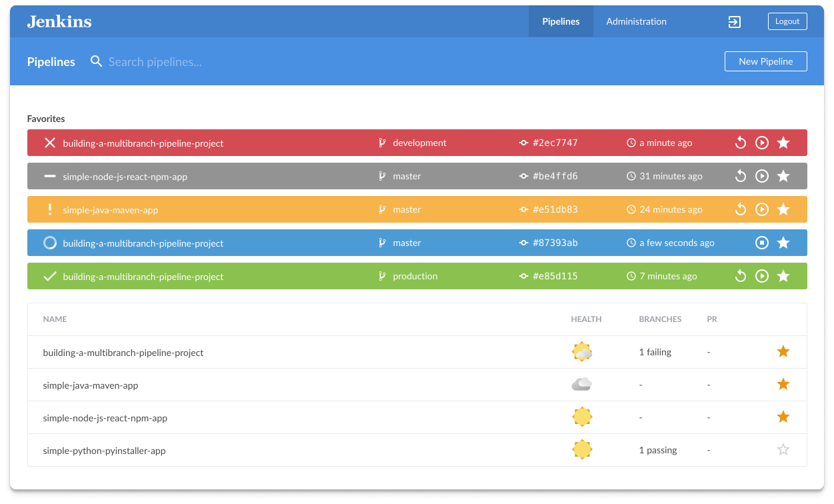
Task: Click commit #e85d115
Action: point(555,276)
